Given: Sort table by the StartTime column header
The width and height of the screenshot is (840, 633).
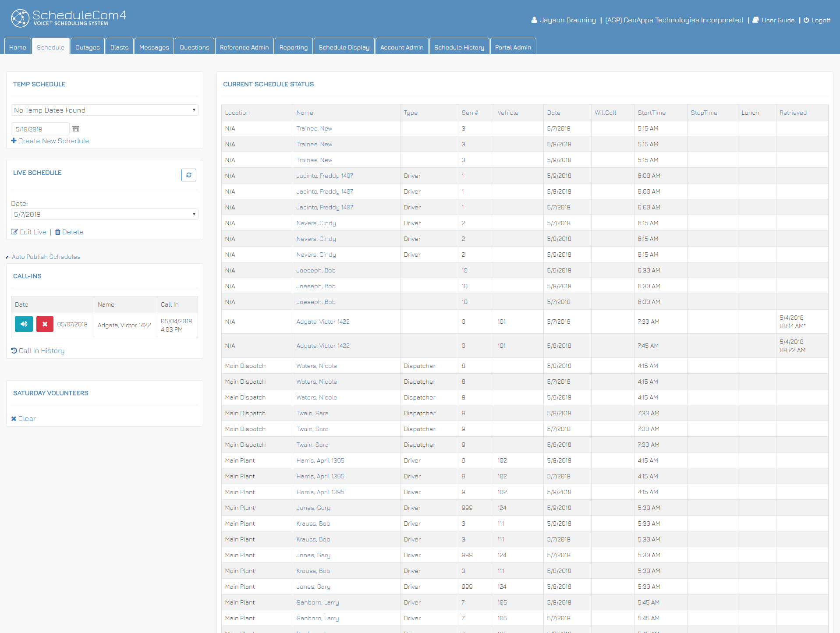Looking at the screenshot, I should coord(652,113).
